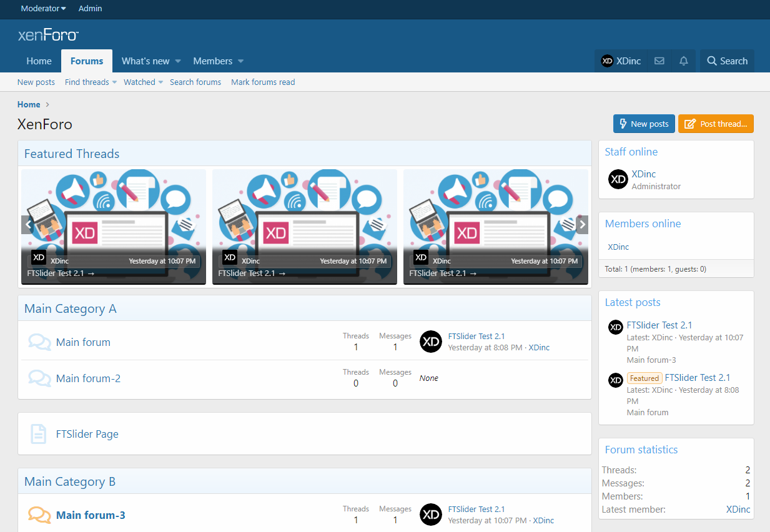770x532 pixels.
Task: Click the blue New posts button
Action: coord(643,124)
